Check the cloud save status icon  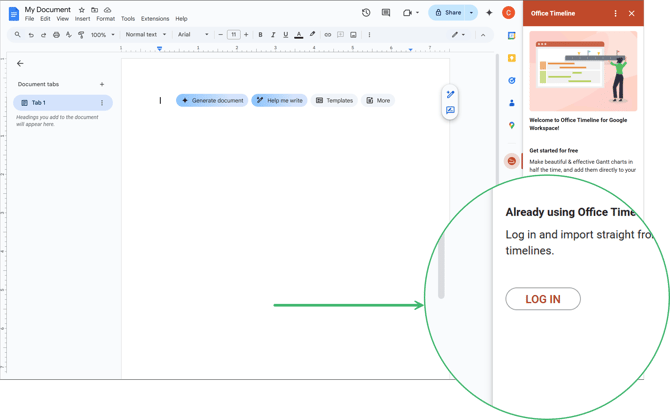pyautogui.click(x=108, y=10)
